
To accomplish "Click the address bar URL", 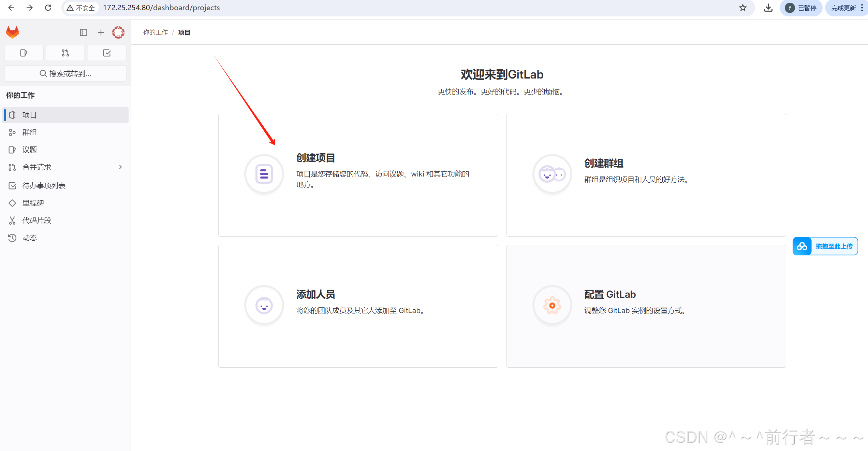I will click(161, 8).
